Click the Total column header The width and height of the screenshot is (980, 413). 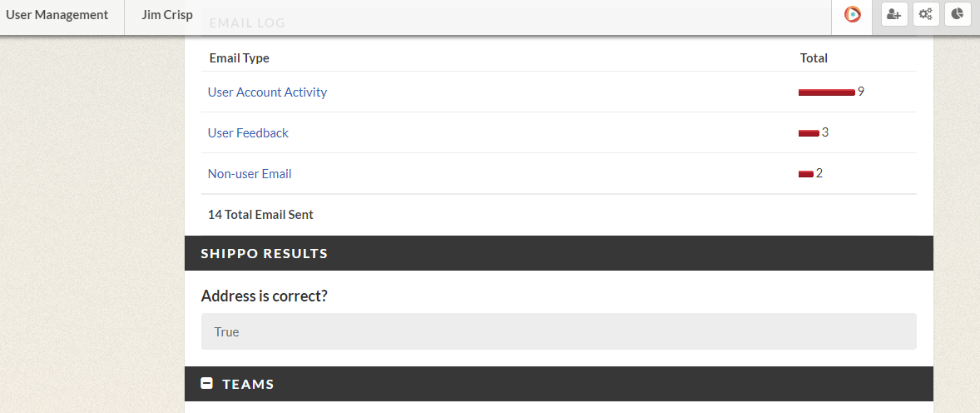pos(814,58)
